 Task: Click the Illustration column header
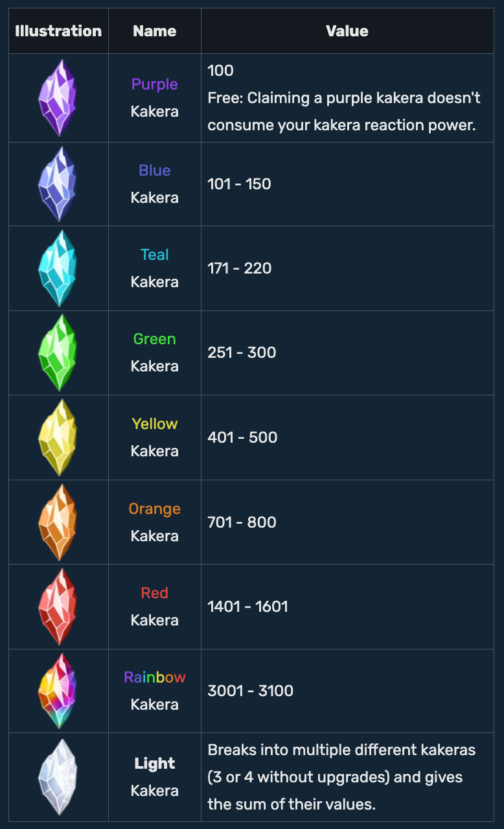tap(58, 31)
